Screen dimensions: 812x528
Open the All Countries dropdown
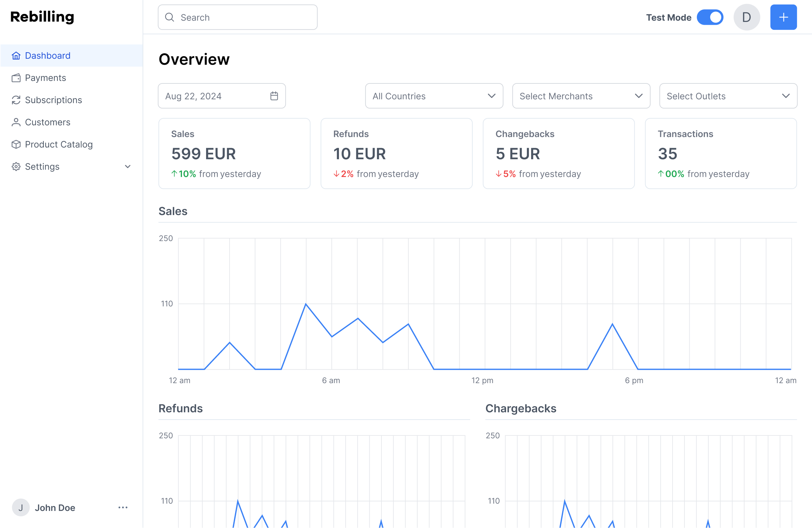[434, 96]
